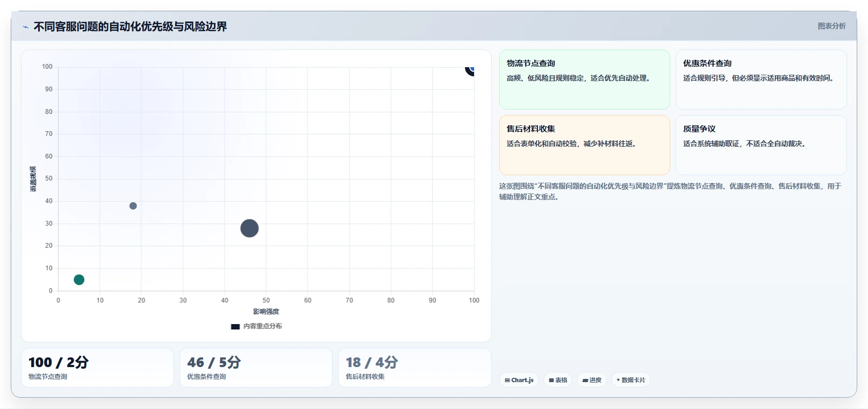The height and width of the screenshot is (409, 868).
Task: Open the 质量争议 info card
Action: [761, 145]
